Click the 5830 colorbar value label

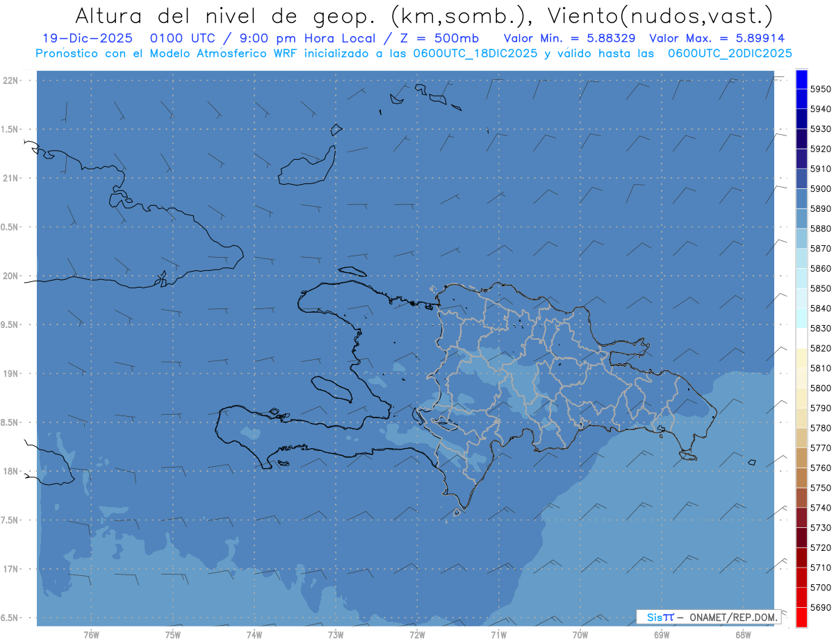(x=820, y=329)
